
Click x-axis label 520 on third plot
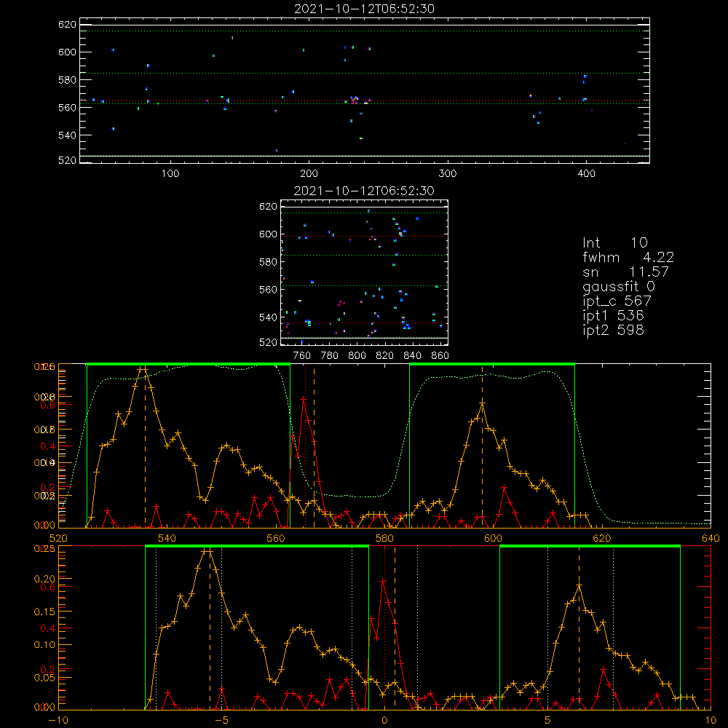coord(58,539)
